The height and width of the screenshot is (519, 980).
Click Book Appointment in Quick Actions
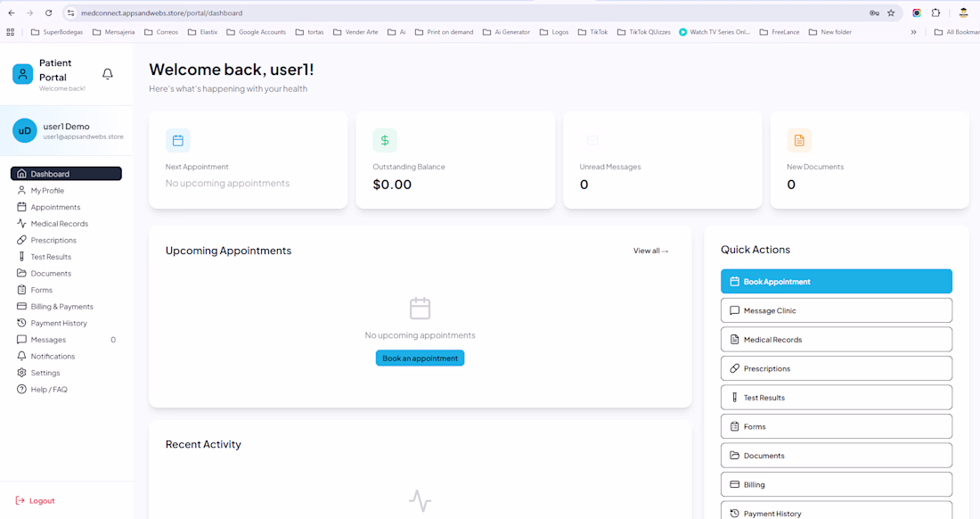[837, 282]
